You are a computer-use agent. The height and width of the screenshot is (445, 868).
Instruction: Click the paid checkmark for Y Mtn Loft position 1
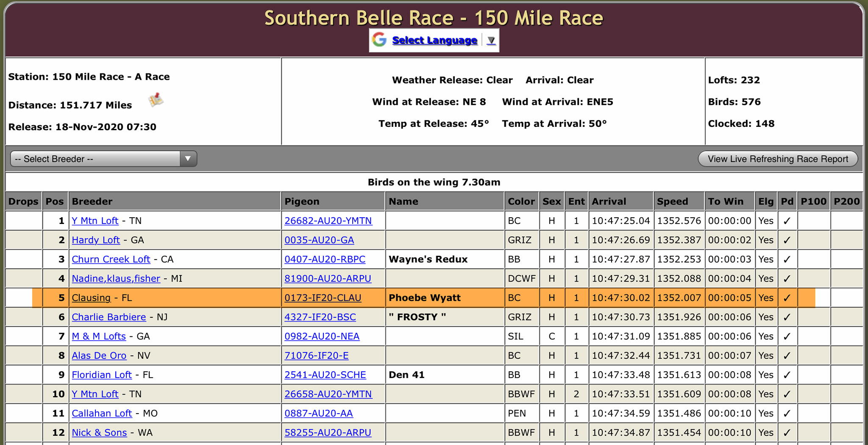point(787,221)
